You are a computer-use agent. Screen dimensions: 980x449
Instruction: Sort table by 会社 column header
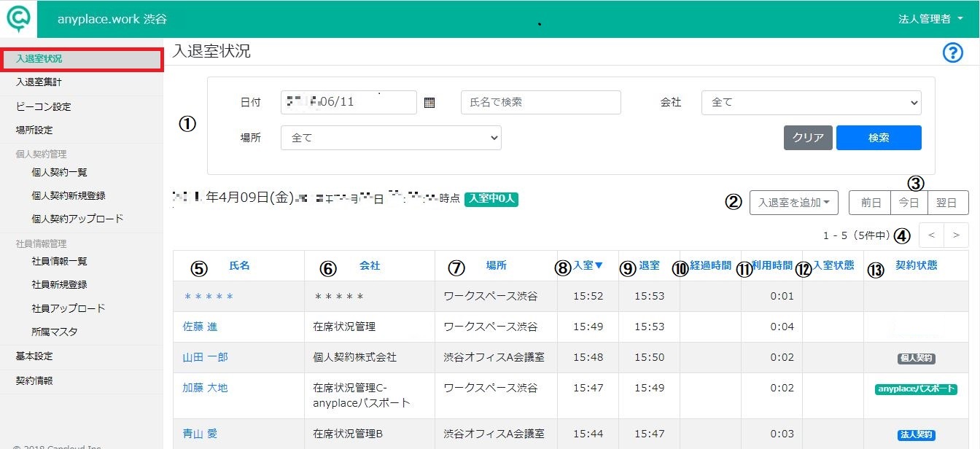click(x=370, y=266)
